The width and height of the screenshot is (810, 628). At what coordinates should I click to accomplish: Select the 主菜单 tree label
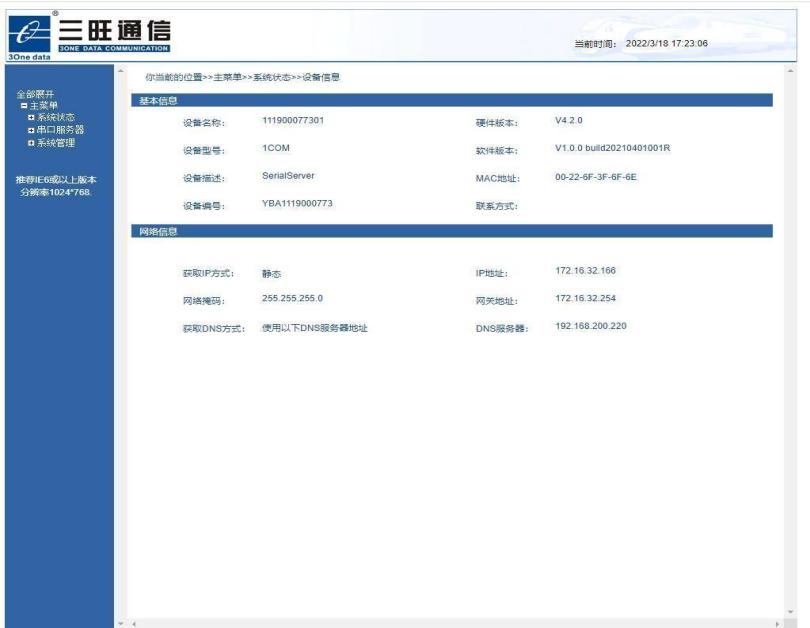[x=44, y=106]
